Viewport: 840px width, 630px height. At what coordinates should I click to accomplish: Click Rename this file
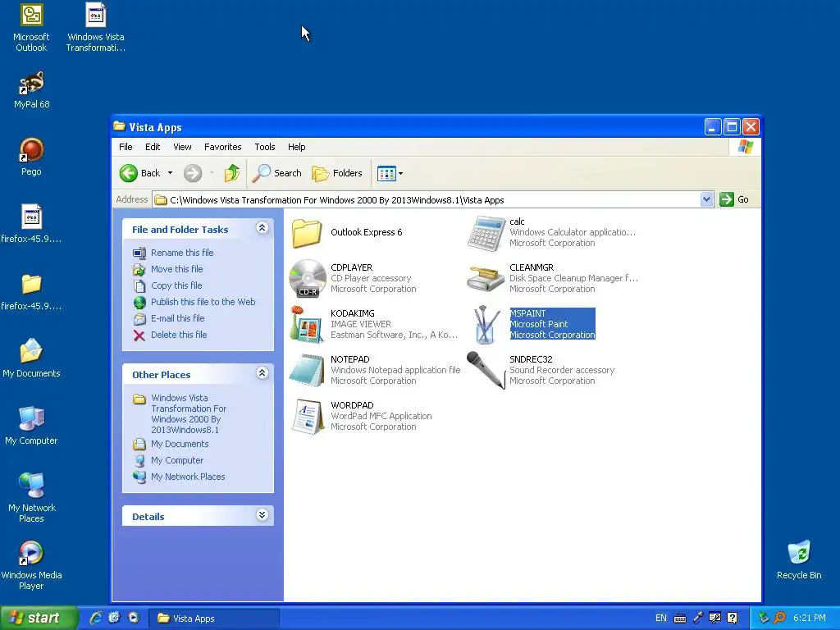182,253
